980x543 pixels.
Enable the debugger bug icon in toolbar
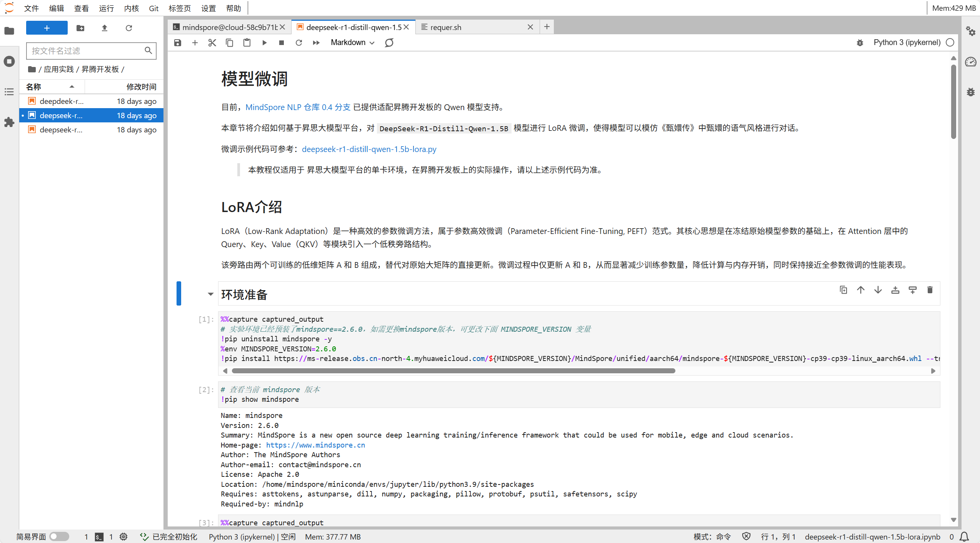pyautogui.click(x=860, y=43)
